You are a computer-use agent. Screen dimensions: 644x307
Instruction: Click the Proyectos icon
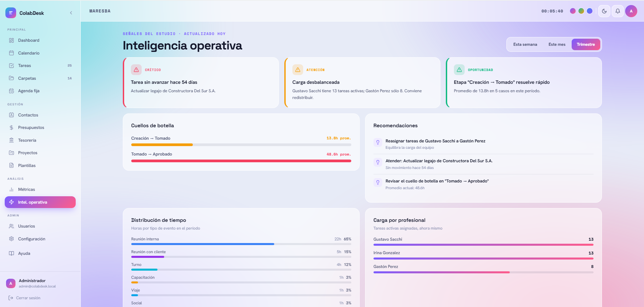[11, 153]
